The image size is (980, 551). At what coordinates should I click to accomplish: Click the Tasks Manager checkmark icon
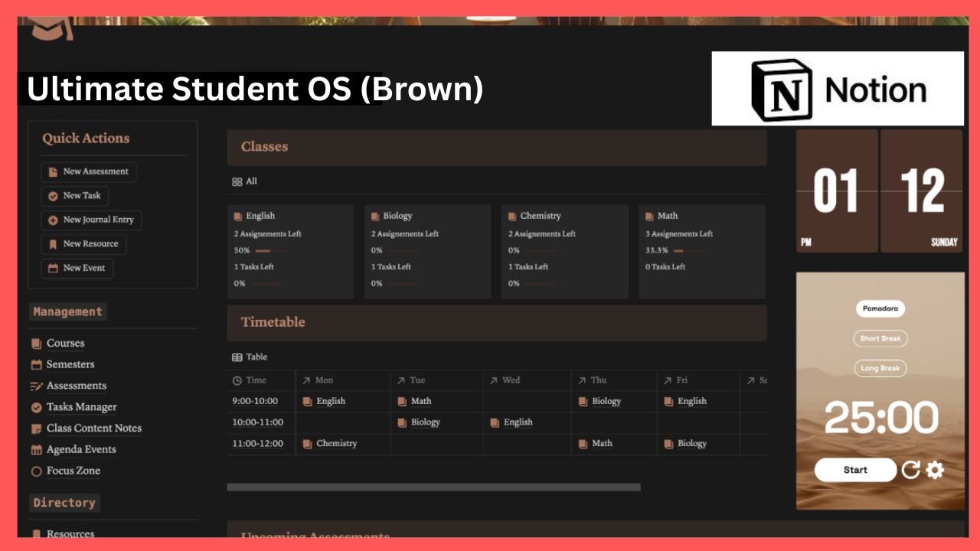[x=36, y=407]
